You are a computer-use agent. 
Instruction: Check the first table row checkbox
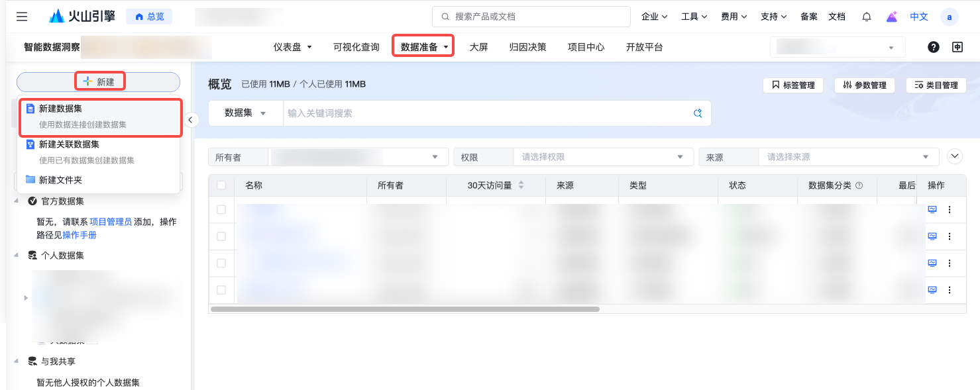[221, 210]
